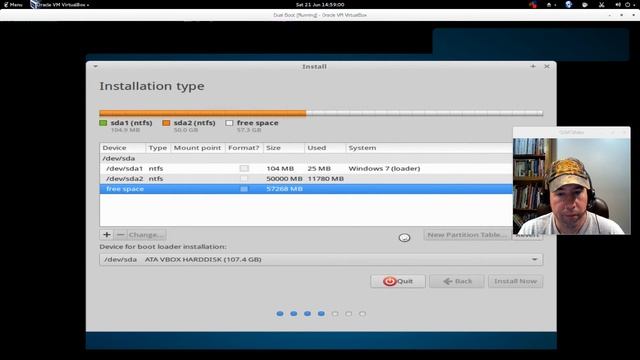Maximize the Install dialog with plus icon
Screen dimensions: 640x360
pos(533,66)
